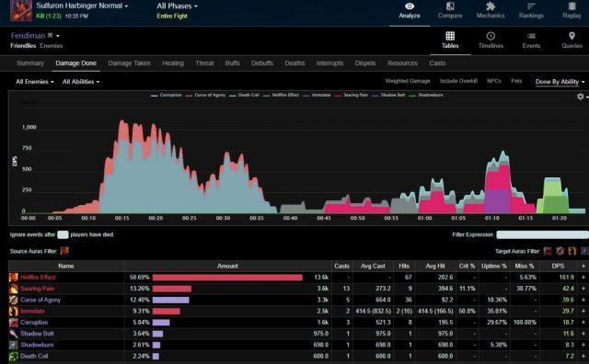Click the Sulfuron Harbinger boss portrait
Viewport: 589px width, 364px height.
(x=20, y=10)
